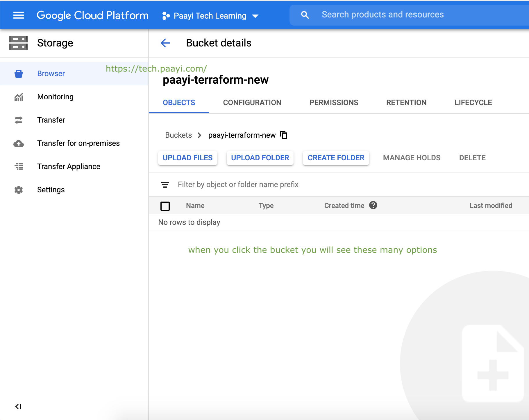This screenshot has height=420, width=529.
Task: Click the Monitoring chart icon
Action: click(x=19, y=97)
